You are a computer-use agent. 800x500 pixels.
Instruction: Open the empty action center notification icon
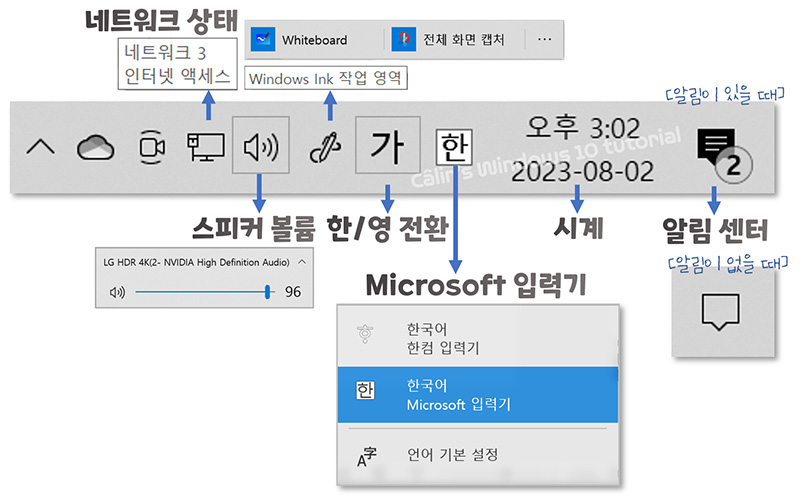coord(720,312)
